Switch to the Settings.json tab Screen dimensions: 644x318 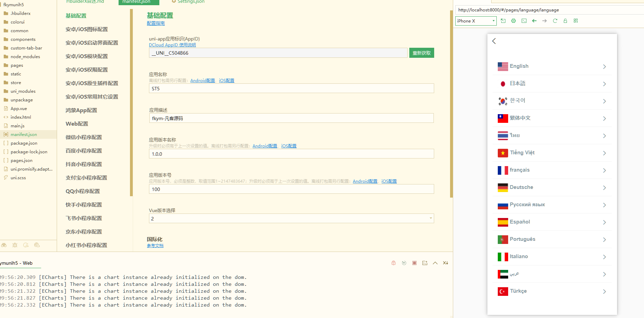190,2
